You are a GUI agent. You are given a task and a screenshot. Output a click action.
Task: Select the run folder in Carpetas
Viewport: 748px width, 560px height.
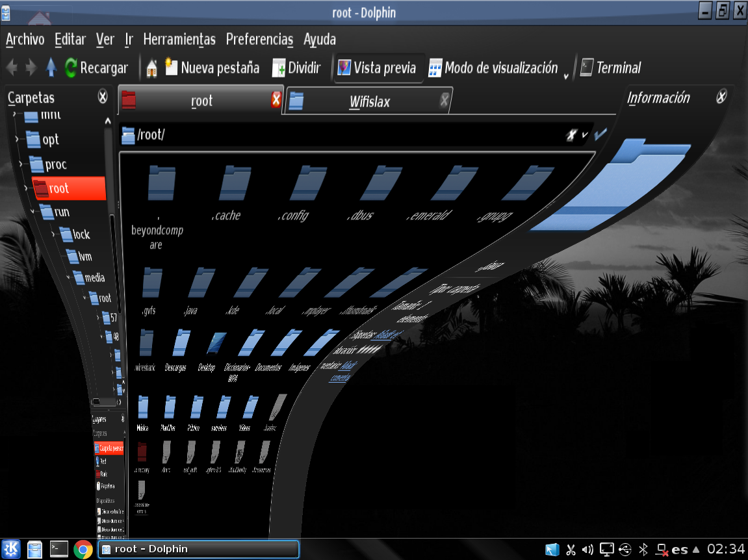(x=55, y=212)
